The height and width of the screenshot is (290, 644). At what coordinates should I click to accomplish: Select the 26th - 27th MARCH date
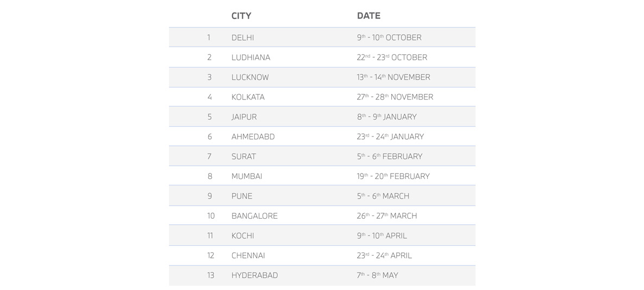coord(386,216)
